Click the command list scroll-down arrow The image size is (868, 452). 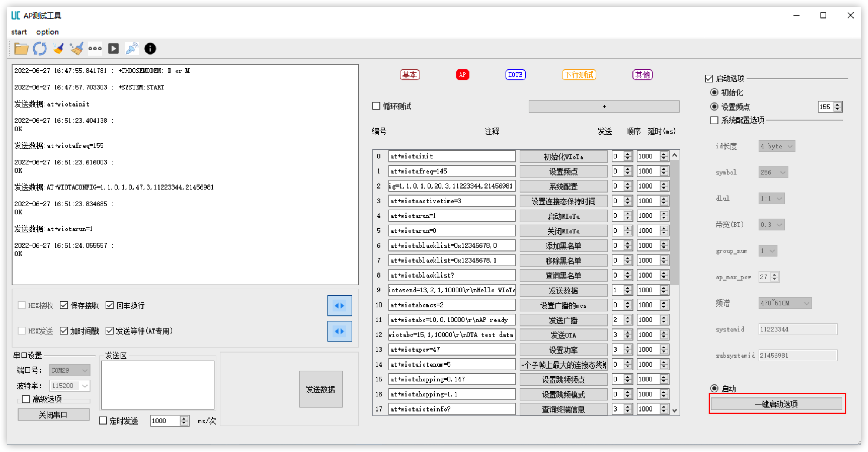(675, 410)
